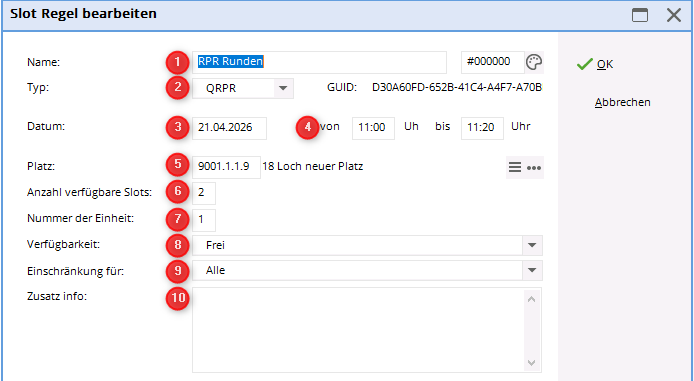
Task: Click the GUID value D30A60FD-652B-41C4-A4F7-A70B
Action: click(457, 88)
